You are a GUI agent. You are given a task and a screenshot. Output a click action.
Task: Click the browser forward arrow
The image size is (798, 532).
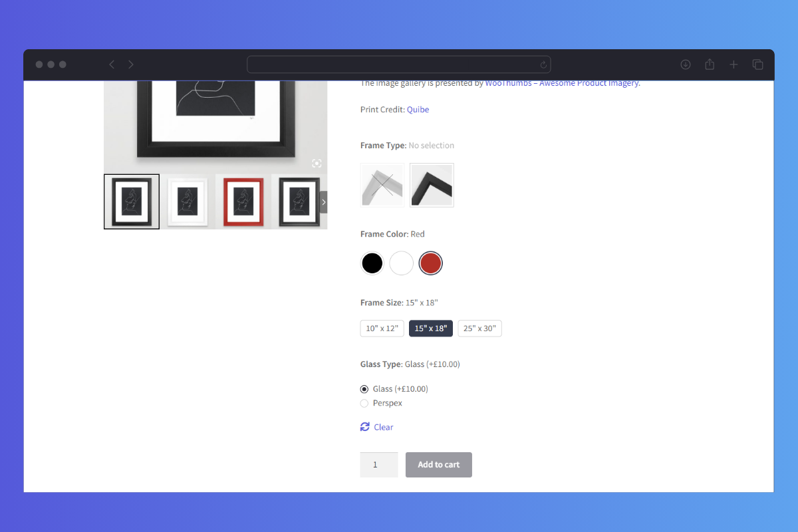coord(131,65)
